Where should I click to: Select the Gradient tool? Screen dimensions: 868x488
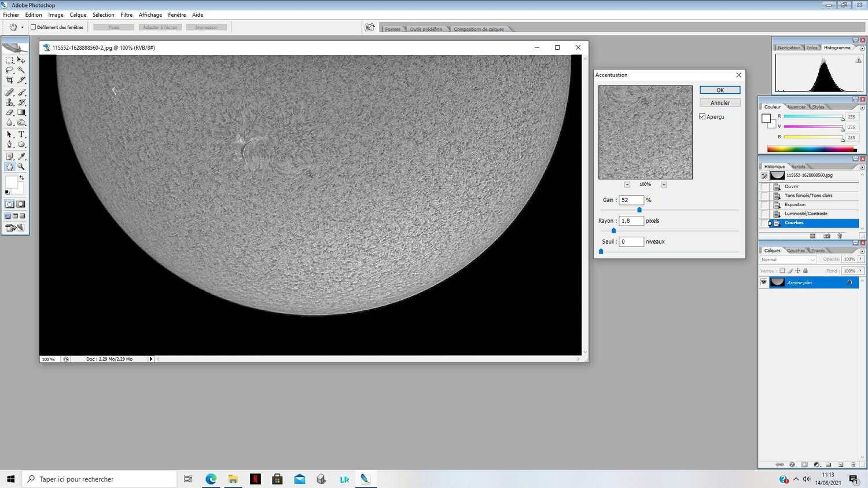click(21, 112)
